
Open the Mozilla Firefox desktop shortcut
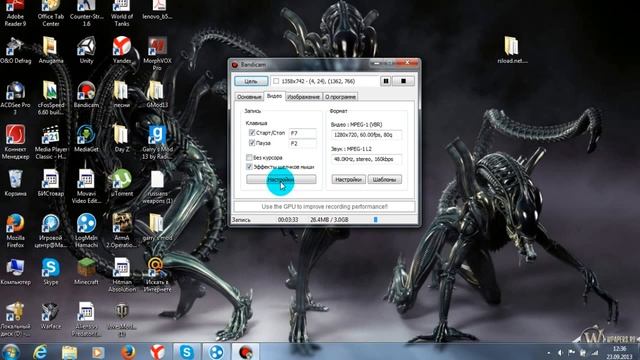pos(15,231)
